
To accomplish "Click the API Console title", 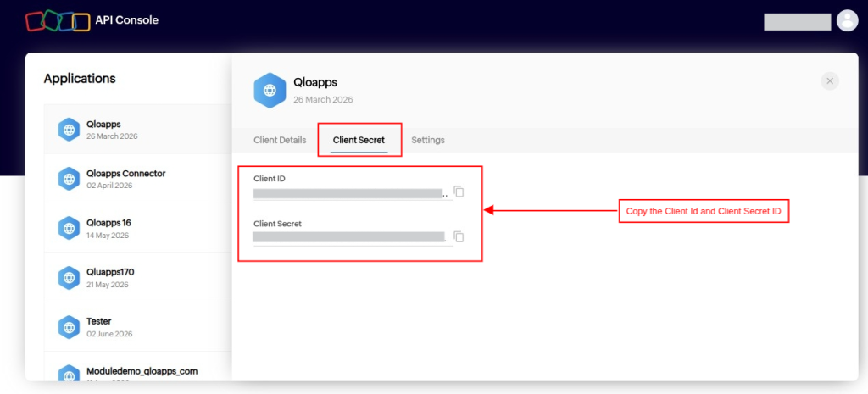I will coord(127,20).
